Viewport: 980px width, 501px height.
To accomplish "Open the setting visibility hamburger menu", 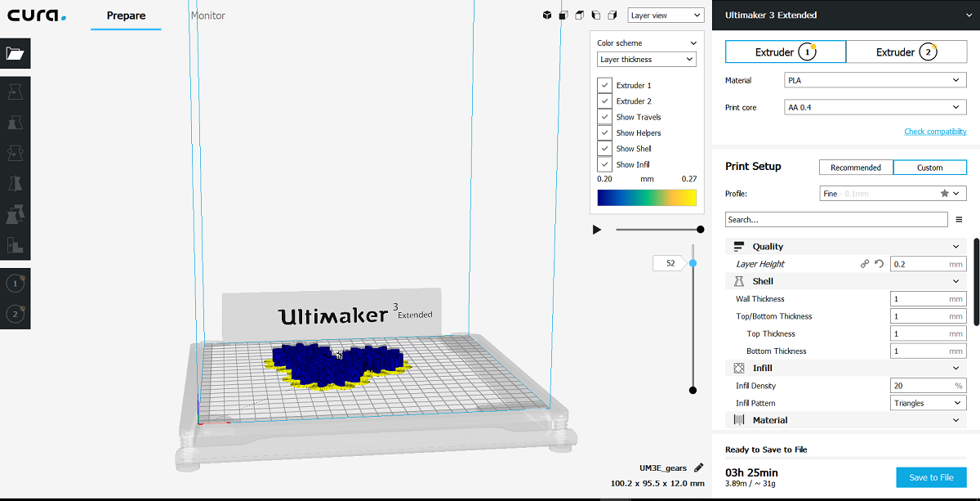I will (959, 220).
